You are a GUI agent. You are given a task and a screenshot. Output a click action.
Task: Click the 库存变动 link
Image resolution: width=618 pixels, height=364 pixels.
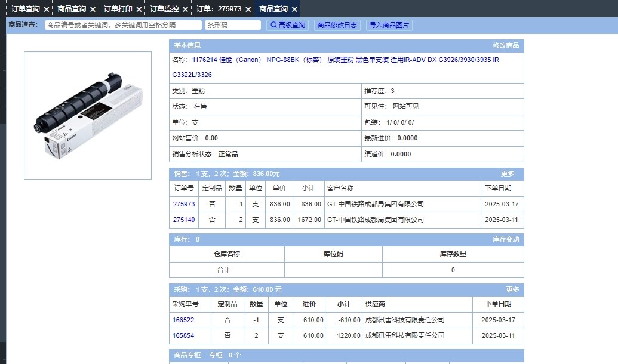(506, 239)
